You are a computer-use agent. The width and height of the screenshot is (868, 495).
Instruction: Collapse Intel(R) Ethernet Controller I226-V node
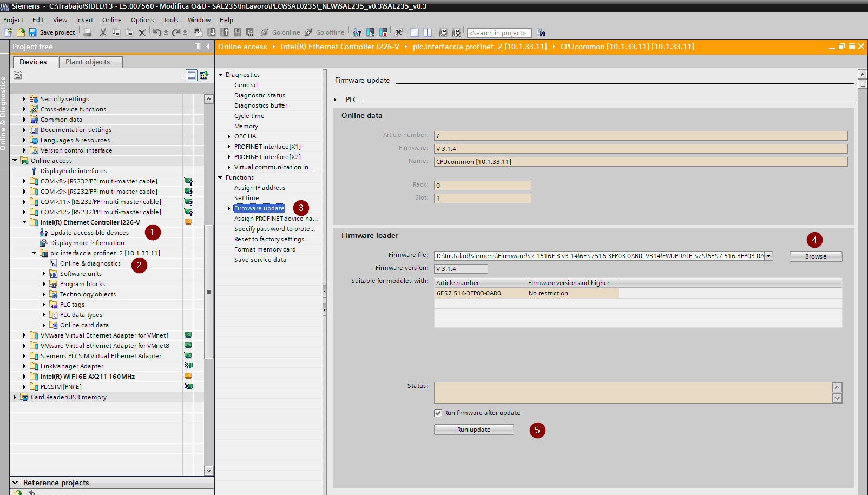coord(24,222)
